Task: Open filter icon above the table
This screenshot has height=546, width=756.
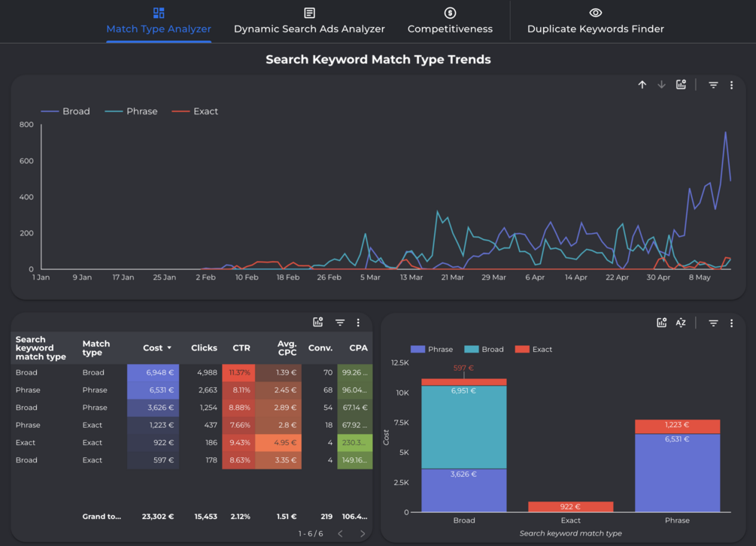Action: (x=340, y=323)
